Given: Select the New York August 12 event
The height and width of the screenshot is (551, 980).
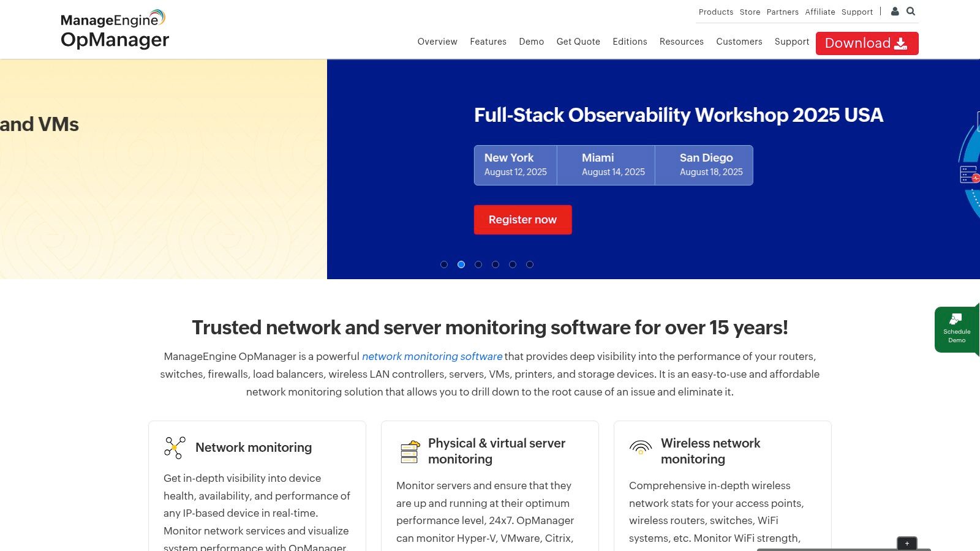Looking at the screenshot, I should (x=516, y=165).
